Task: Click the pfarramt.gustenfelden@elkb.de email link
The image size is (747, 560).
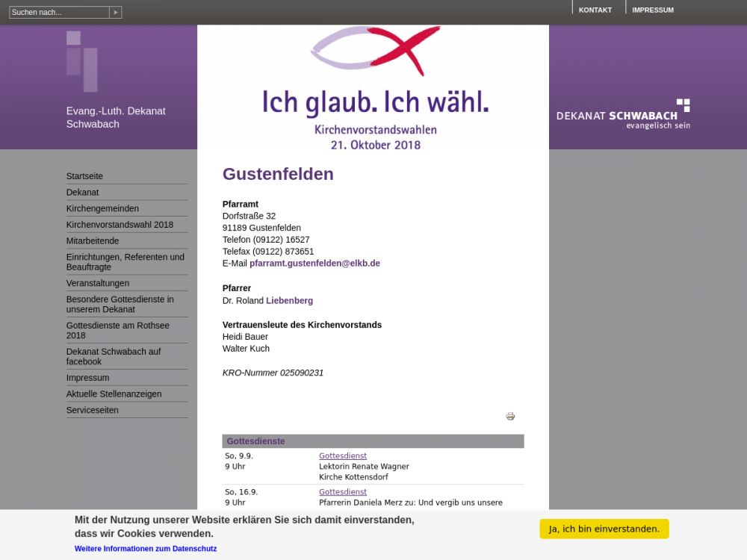Action: coord(314,264)
